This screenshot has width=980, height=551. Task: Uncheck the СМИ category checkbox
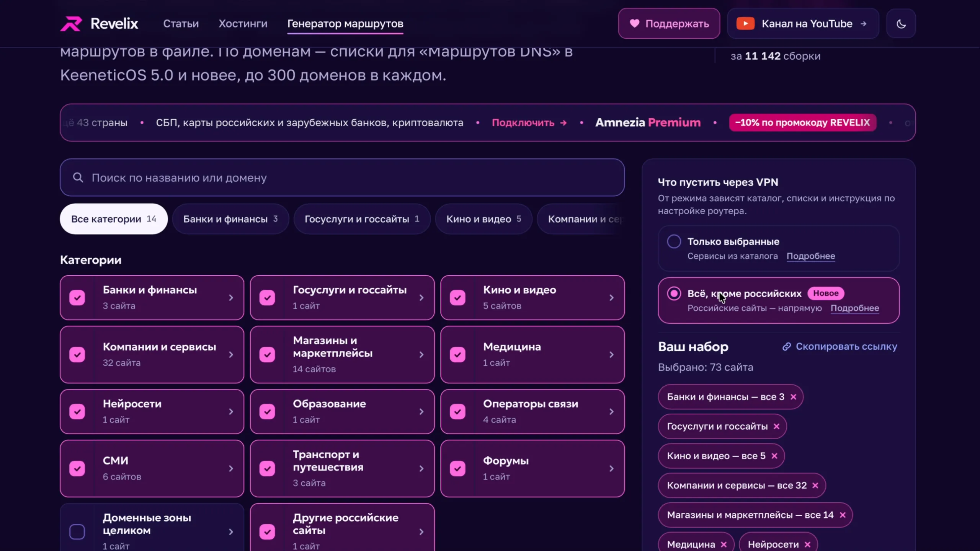[x=77, y=469]
